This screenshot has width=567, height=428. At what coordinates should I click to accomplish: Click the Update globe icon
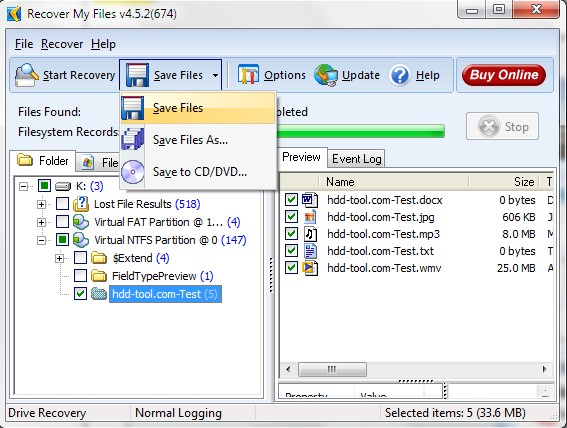pyautogui.click(x=326, y=75)
